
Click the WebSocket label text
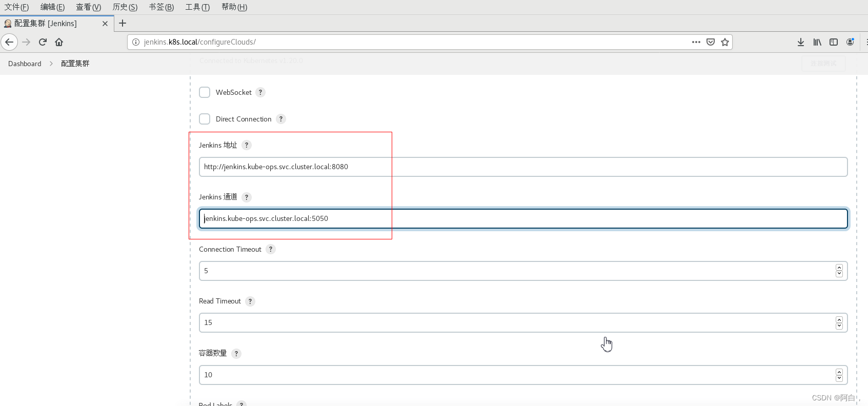click(234, 92)
